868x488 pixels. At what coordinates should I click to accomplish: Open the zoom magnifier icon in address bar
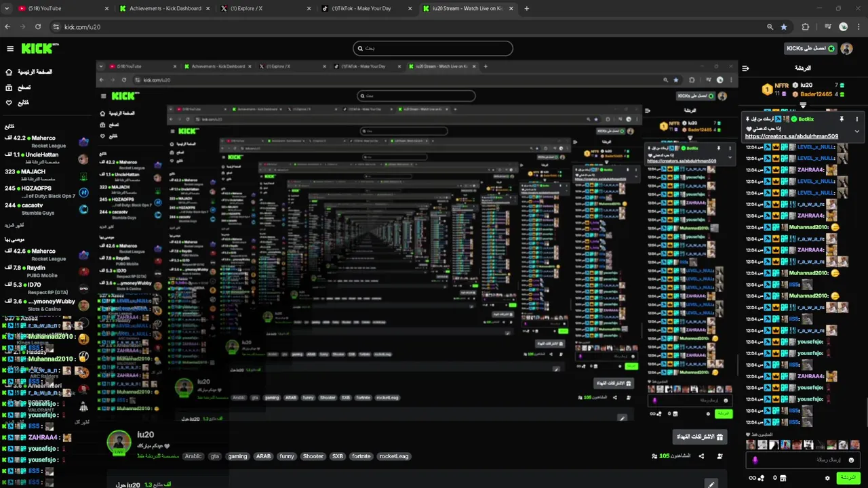pos(770,26)
